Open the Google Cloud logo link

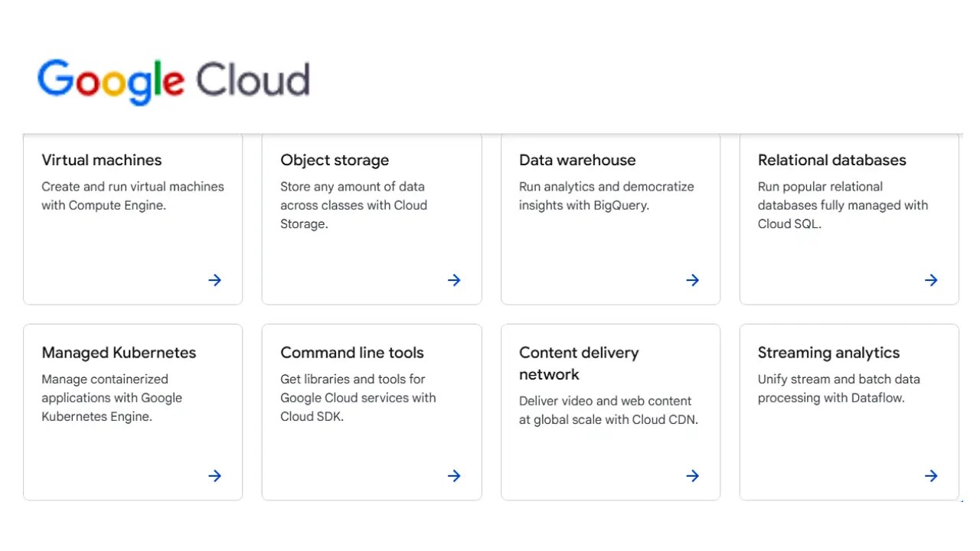point(173,80)
